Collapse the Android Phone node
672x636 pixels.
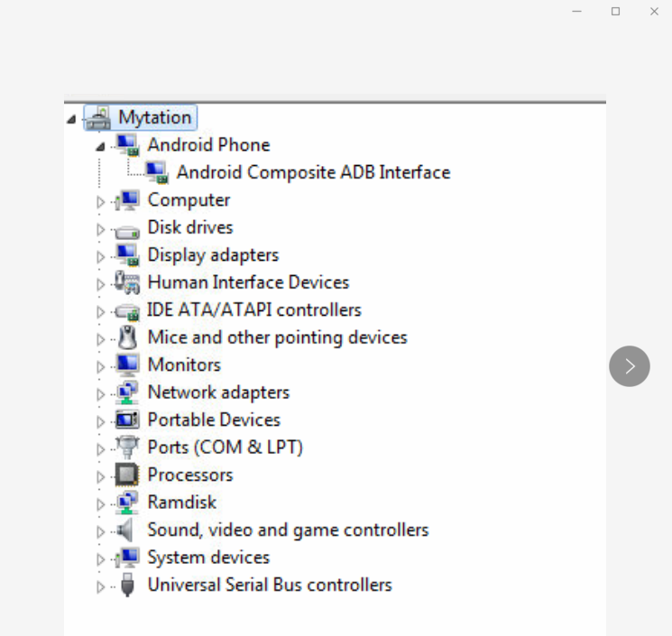(100, 146)
